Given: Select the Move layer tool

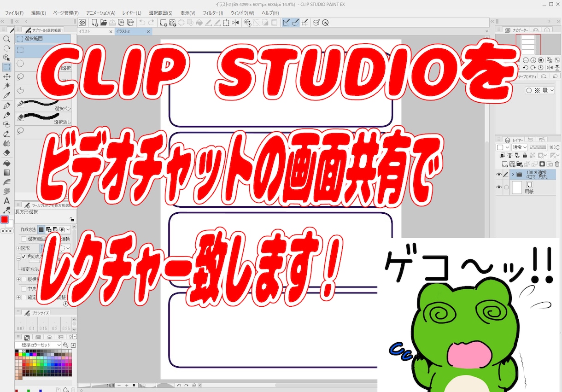Looking at the screenshot, I should pyautogui.click(x=6, y=76).
